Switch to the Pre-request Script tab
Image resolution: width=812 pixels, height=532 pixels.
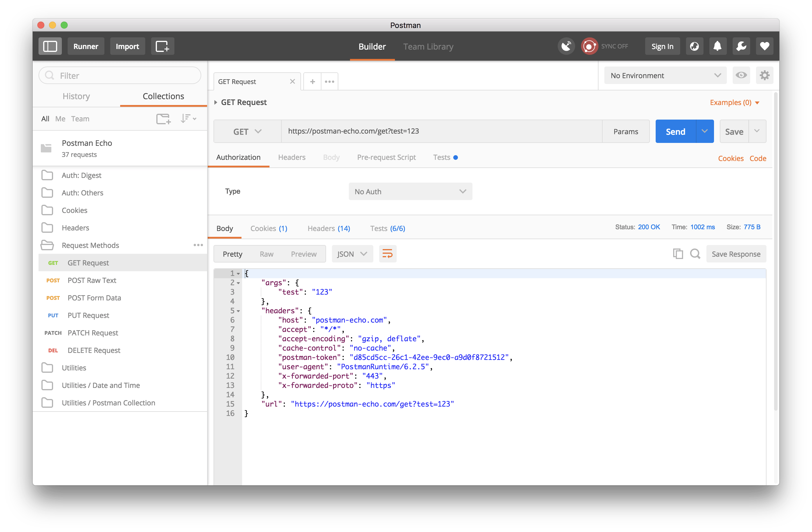386,157
